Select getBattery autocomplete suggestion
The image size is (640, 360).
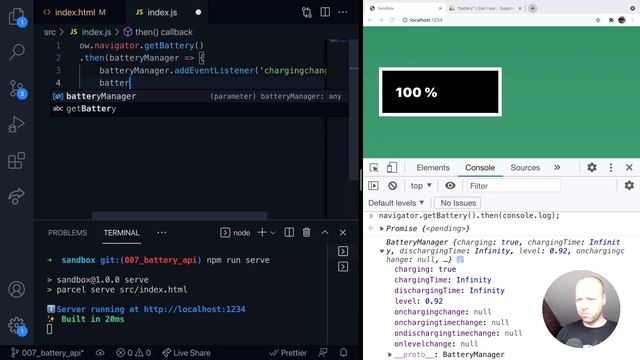coord(200,109)
